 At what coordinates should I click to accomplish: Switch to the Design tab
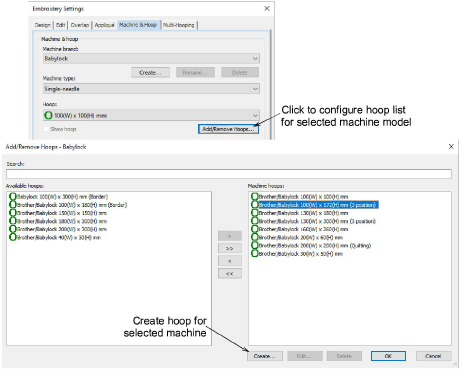tap(43, 25)
